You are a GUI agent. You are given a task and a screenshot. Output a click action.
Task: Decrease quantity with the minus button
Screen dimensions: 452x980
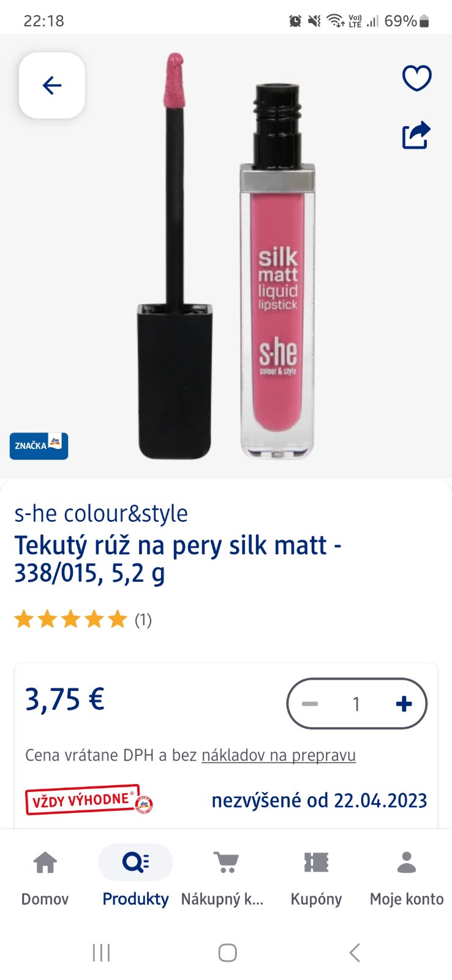click(x=310, y=704)
